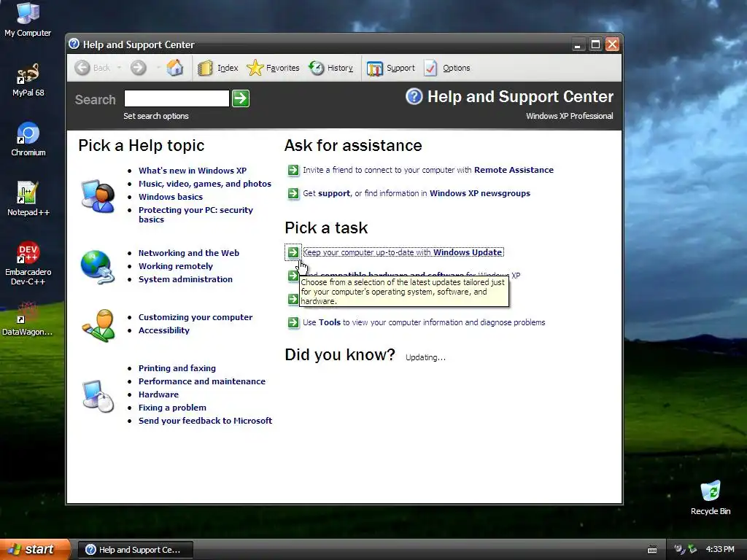This screenshot has width=747, height=560.
Task: Open Music, video, games, and photos topic
Action: (x=205, y=184)
